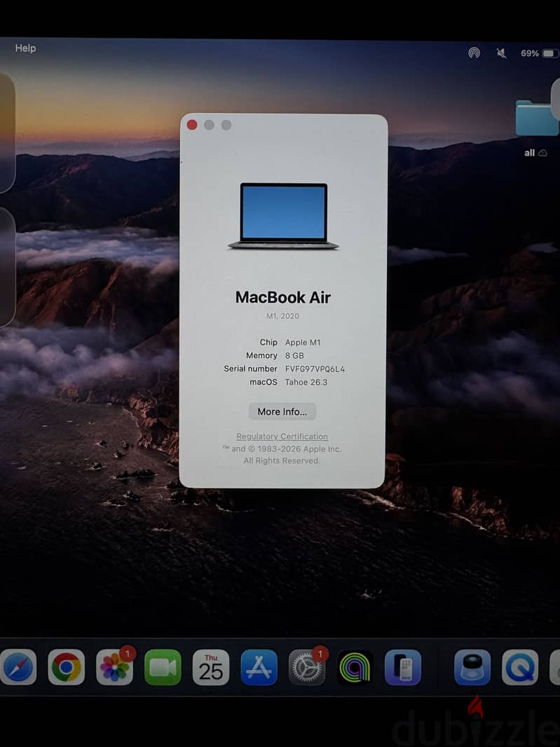
Task: Launch Safari from the Dock
Action: pos(18,667)
